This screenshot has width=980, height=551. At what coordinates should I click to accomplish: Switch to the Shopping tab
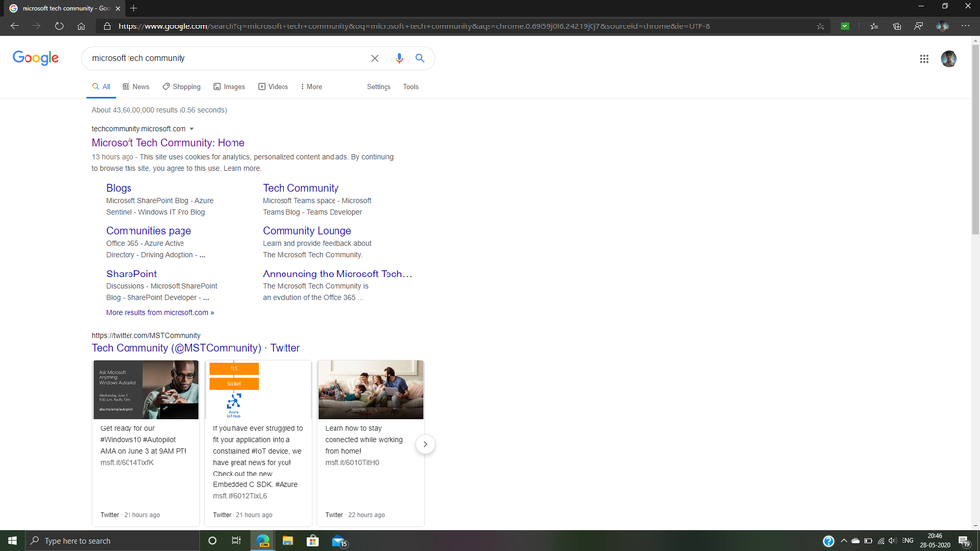click(181, 87)
